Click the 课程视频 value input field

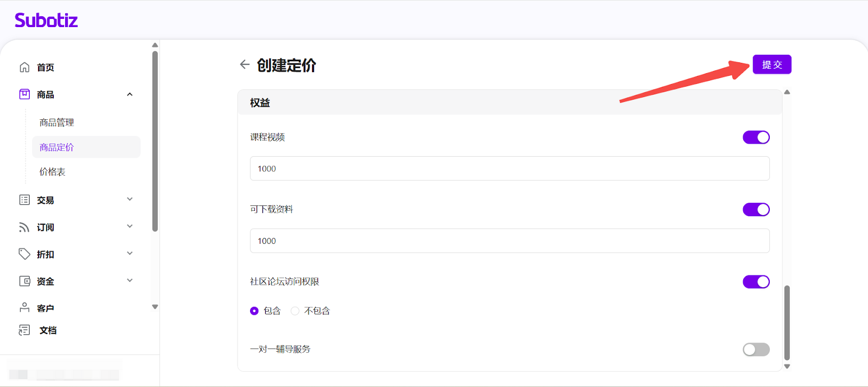(x=509, y=169)
